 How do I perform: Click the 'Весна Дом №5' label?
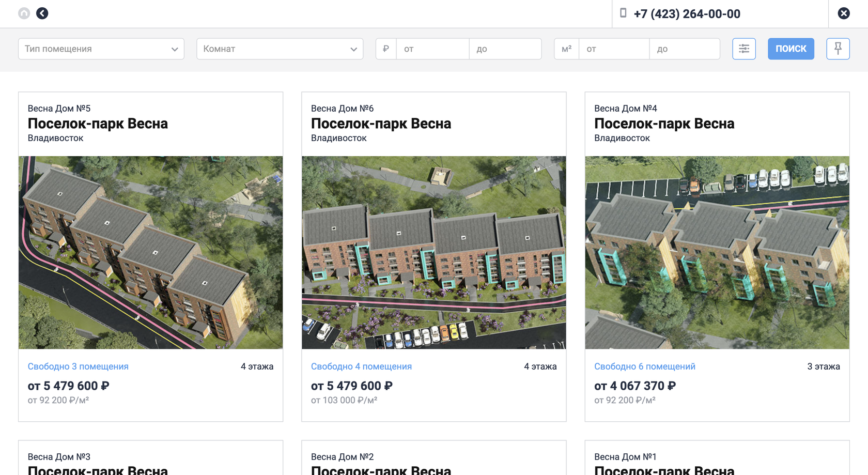[x=59, y=109]
